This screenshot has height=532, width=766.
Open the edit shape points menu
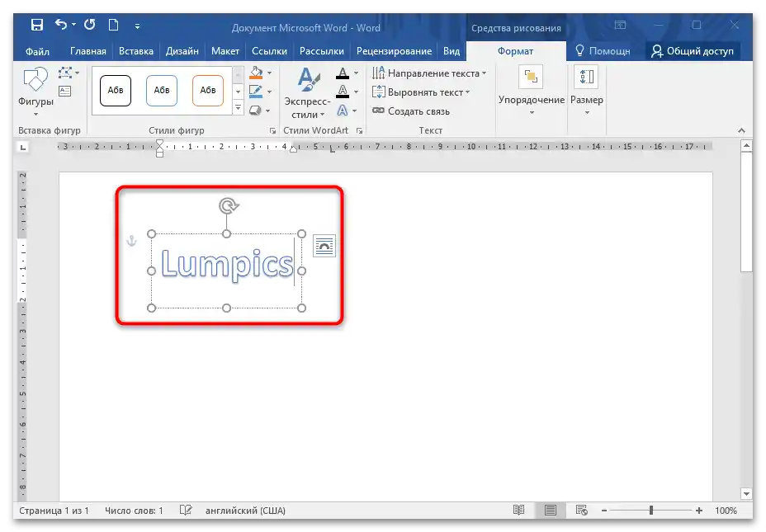69,73
